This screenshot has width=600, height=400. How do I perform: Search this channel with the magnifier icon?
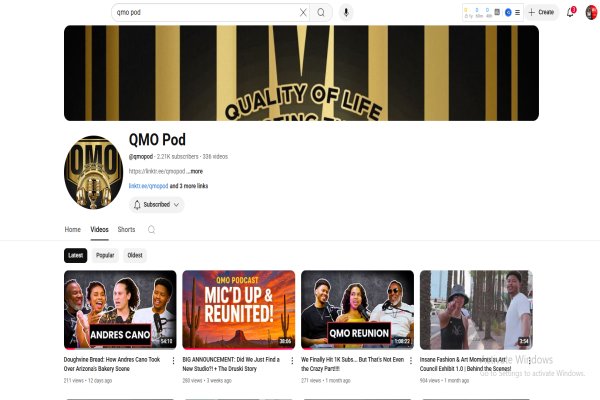(152, 230)
